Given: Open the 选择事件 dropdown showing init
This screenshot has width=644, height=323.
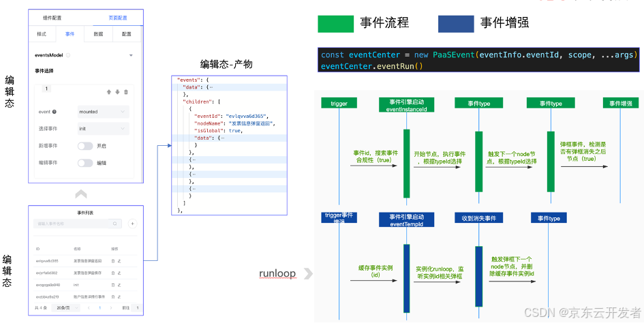Looking at the screenshot, I should point(103,129).
